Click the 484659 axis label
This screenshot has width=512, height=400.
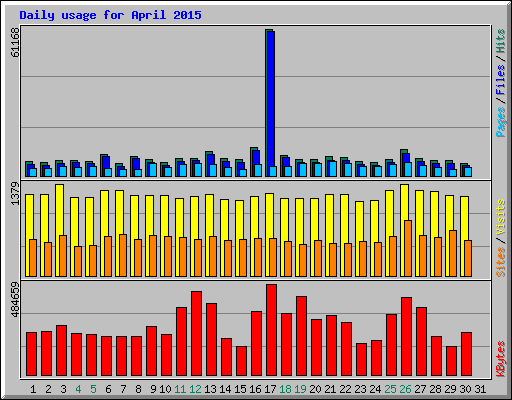[x=15, y=299]
